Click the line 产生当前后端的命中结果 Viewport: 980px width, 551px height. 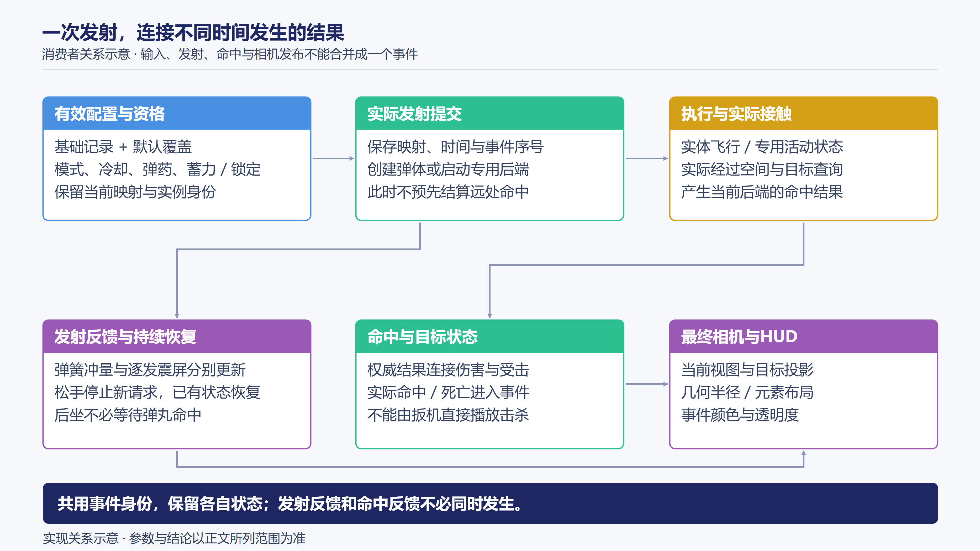pyautogui.click(x=762, y=192)
